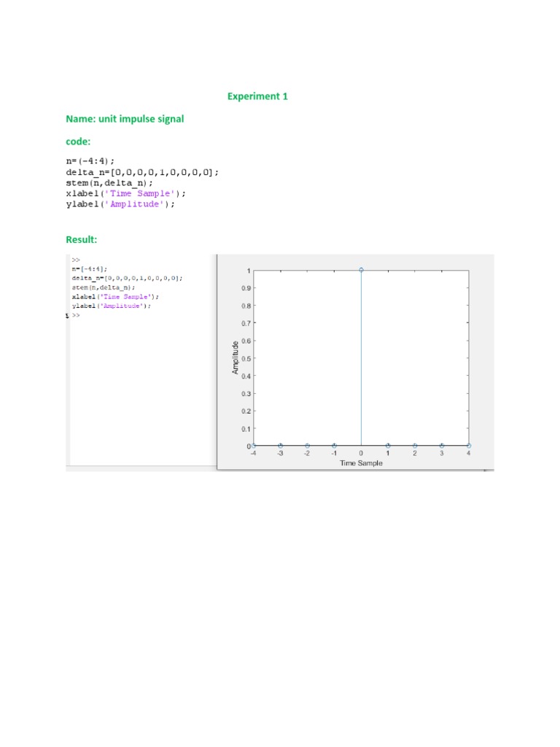Pick the stem marker at time sample 2
The width and height of the screenshot is (560, 747).
click(415, 445)
